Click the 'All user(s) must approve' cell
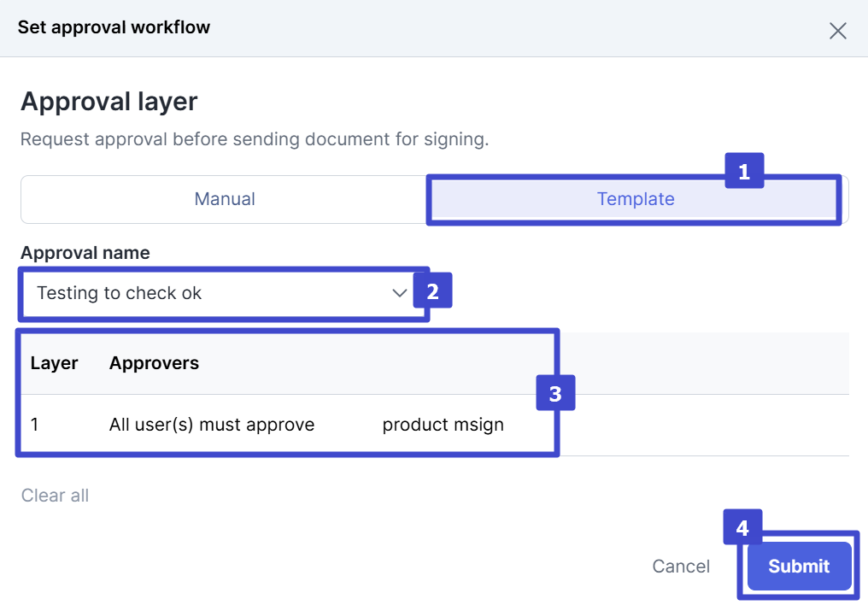Screen dimensions: 868x605 [x=212, y=425]
